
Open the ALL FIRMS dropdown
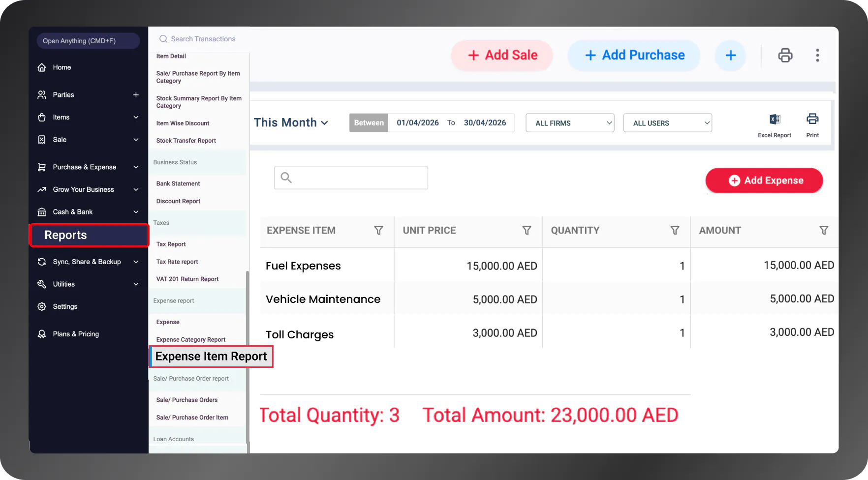570,123
